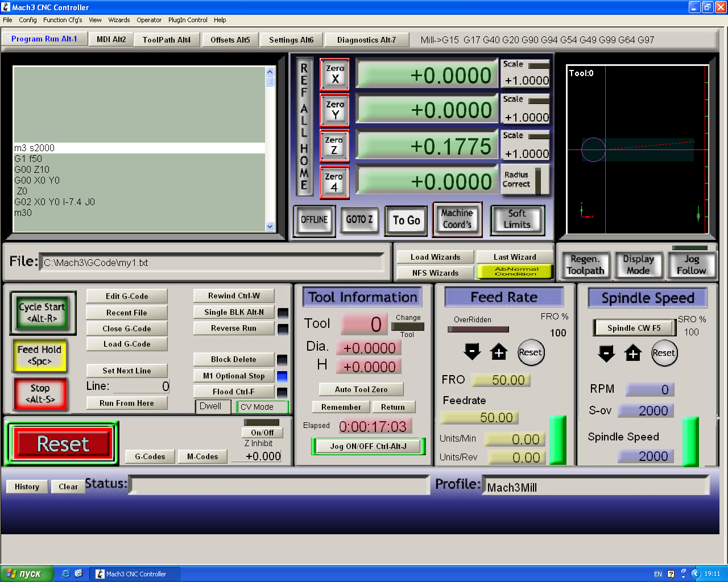
Task: Click the Line number input field
Action: click(140, 386)
